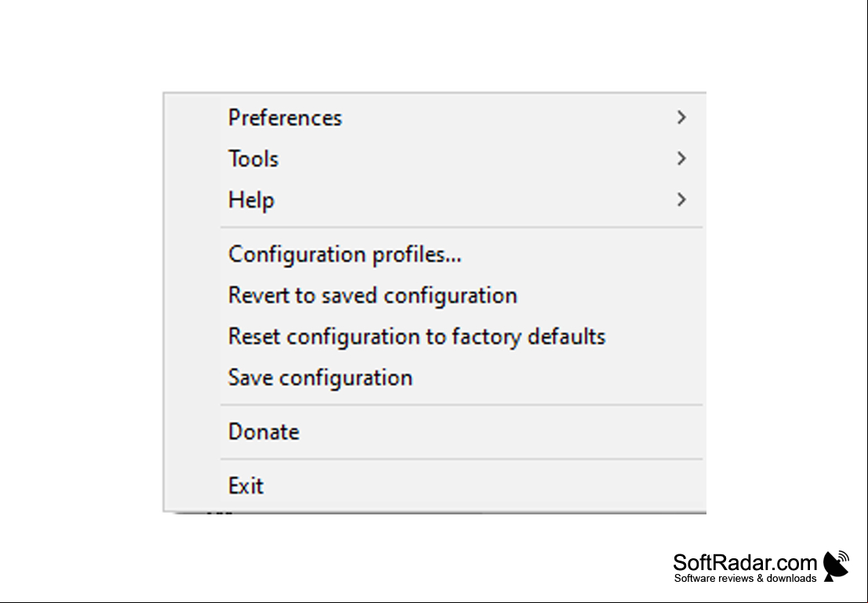Open the Preferences submenu
The width and height of the screenshot is (868, 603).
pos(434,118)
